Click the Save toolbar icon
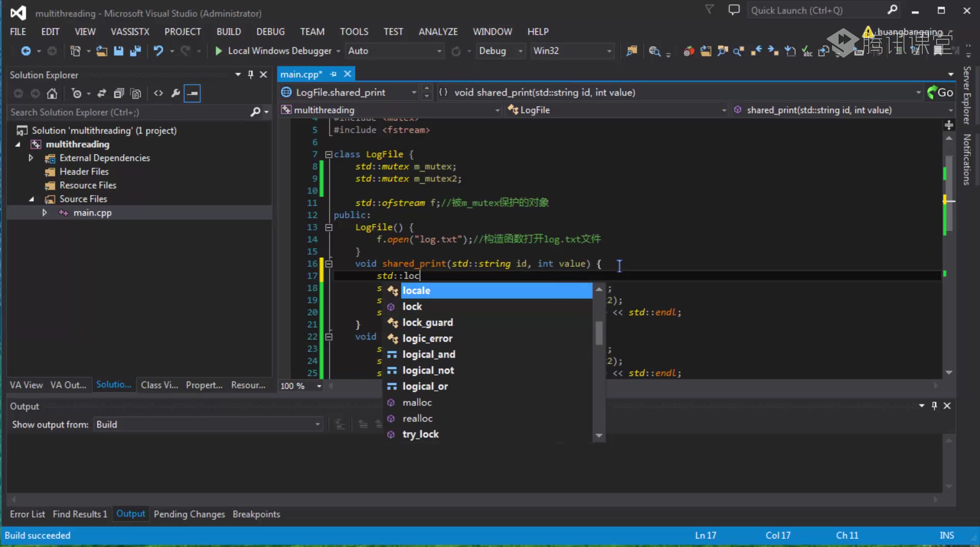The height and width of the screenshot is (547, 980). [118, 51]
